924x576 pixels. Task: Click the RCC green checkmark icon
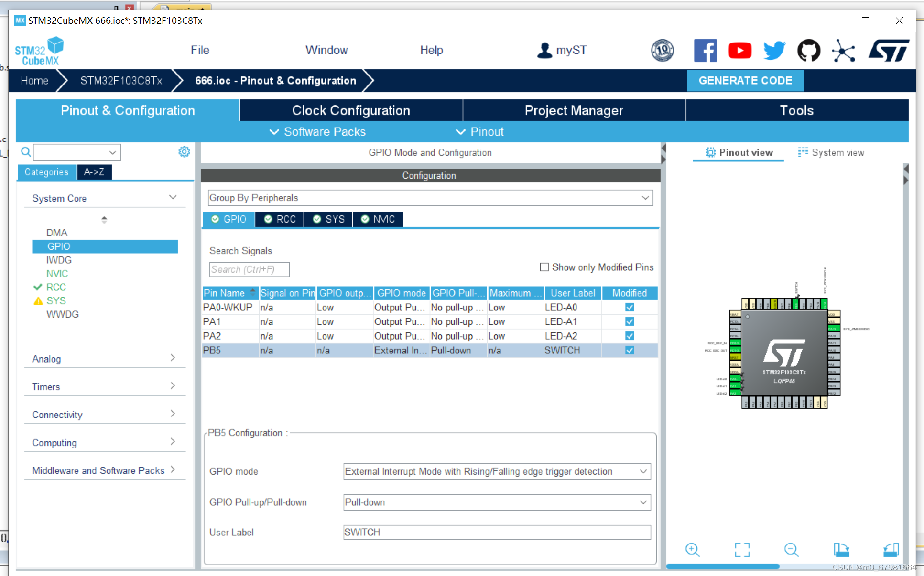coord(38,287)
